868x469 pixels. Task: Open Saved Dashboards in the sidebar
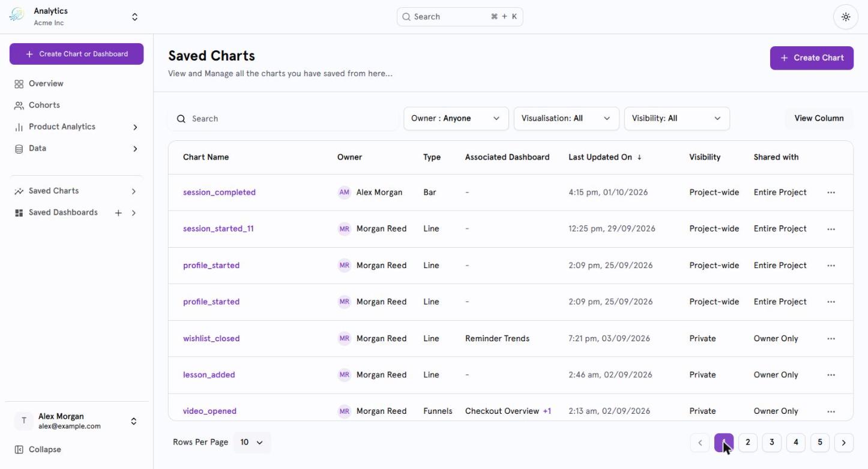63,213
